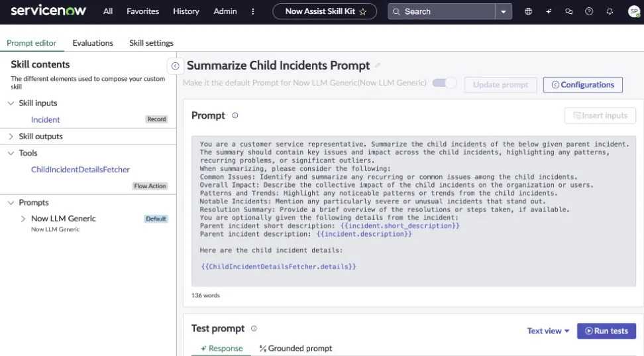The height and width of the screenshot is (356, 644).
Task: Click the globe icon in header
Action: (528, 11)
